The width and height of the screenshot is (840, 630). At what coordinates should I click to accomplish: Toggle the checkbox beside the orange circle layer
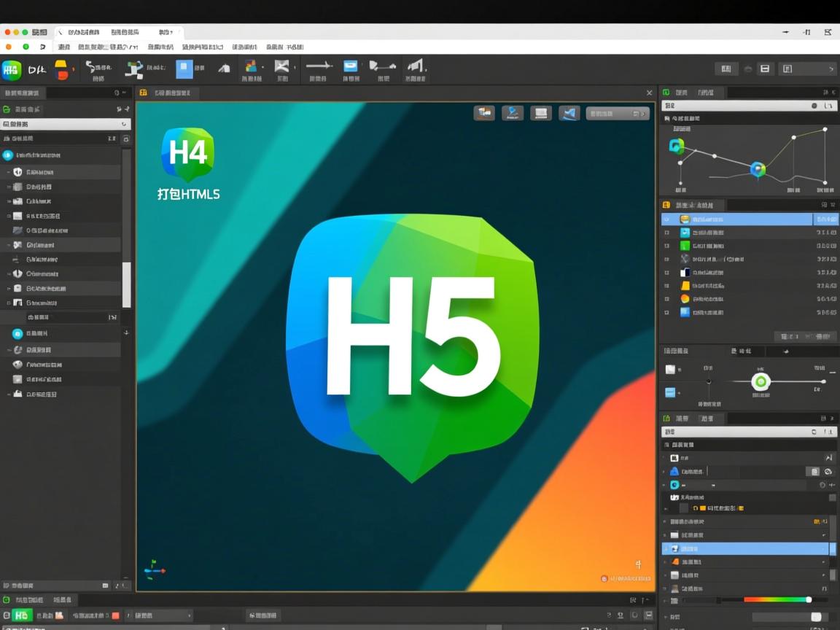tap(666, 299)
